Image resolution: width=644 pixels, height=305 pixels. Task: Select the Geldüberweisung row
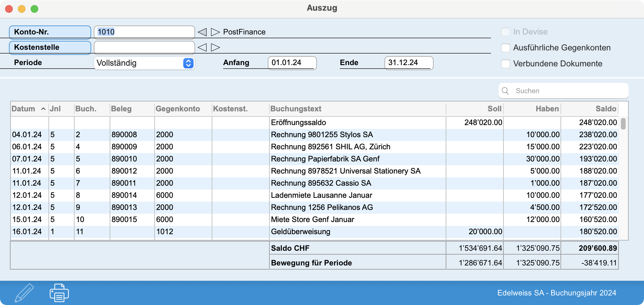point(314,232)
